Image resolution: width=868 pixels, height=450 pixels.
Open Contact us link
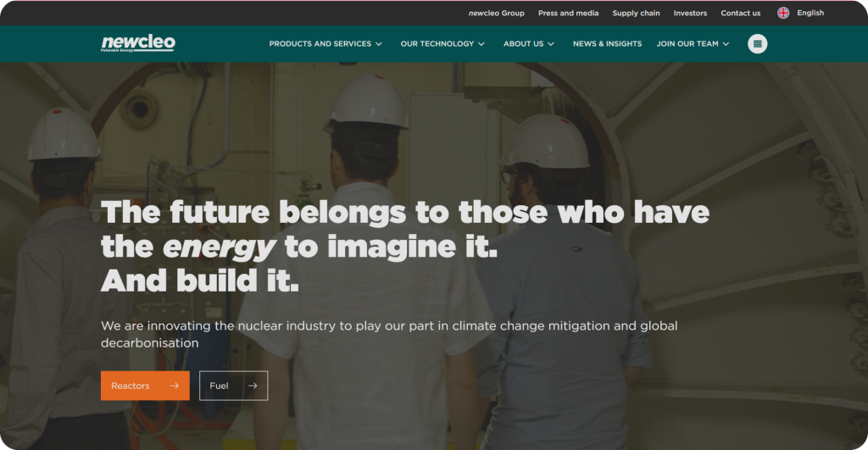(741, 14)
